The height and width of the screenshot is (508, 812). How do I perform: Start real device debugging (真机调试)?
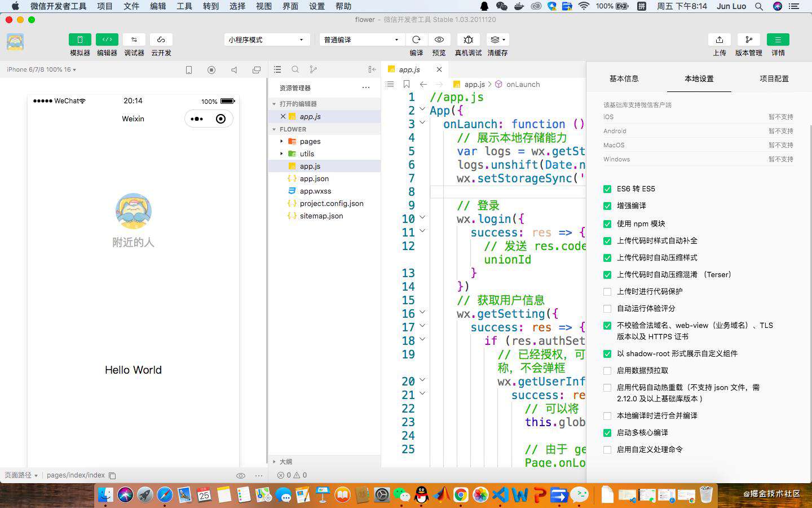pos(468,40)
